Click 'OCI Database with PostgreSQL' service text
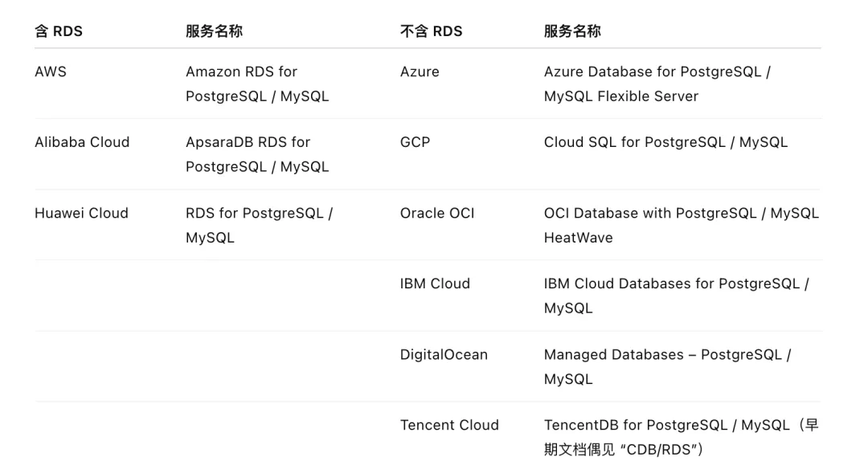The image size is (868, 473). click(x=650, y=213)
